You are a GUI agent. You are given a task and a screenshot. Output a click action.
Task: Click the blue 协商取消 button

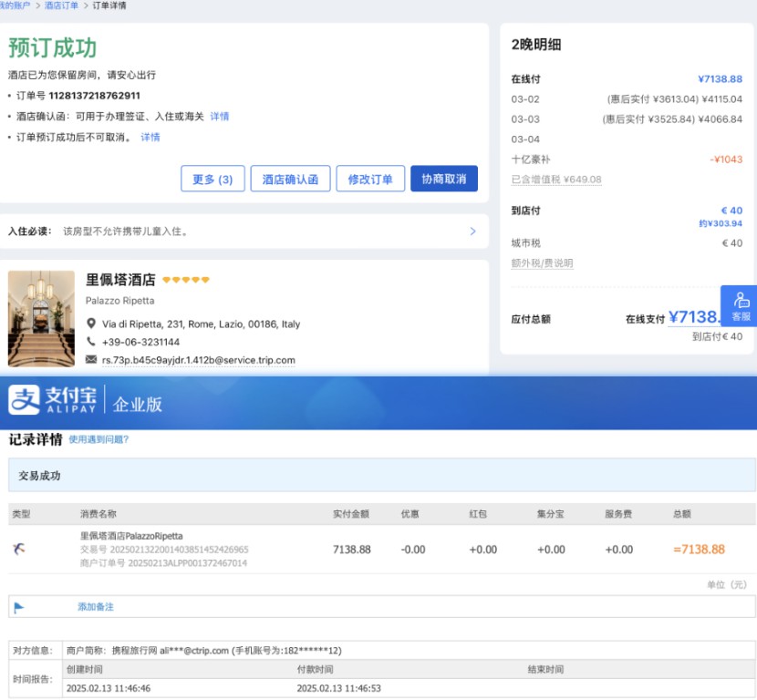tap(443, 179)
